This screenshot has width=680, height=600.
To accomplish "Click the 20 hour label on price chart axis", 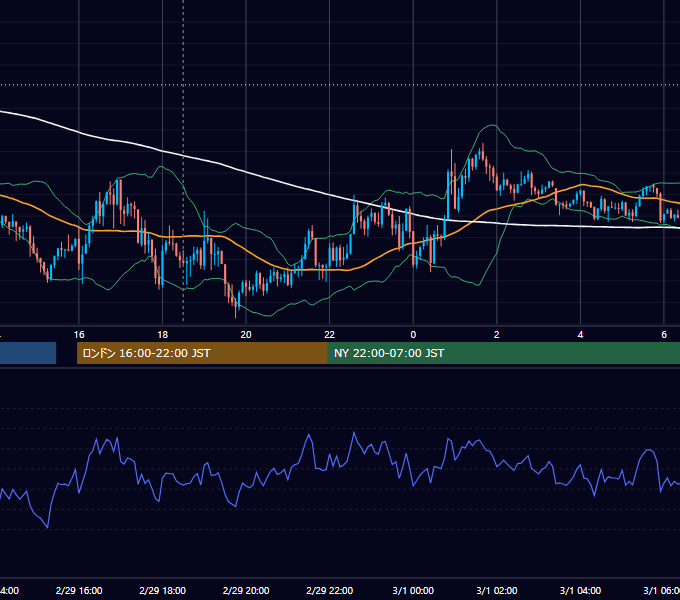I will (246, 335).
